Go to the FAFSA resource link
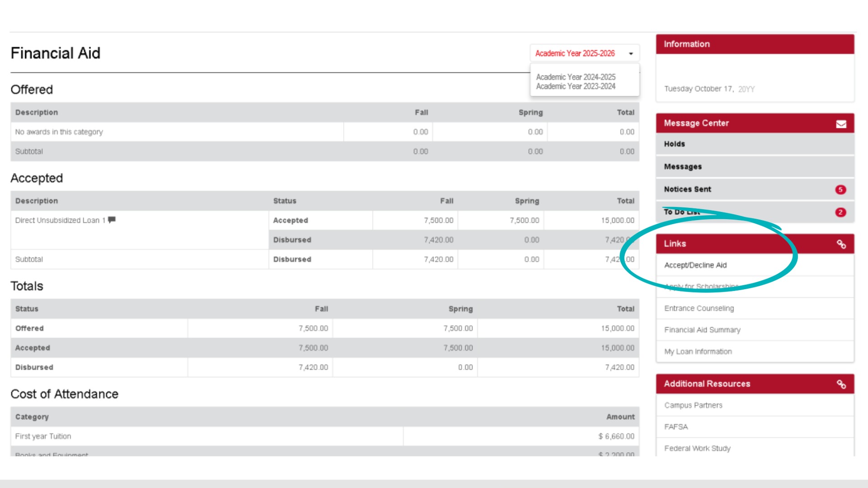Image resolution: width=868 pixels, height=488 pixels. click(x=676, y=427)
